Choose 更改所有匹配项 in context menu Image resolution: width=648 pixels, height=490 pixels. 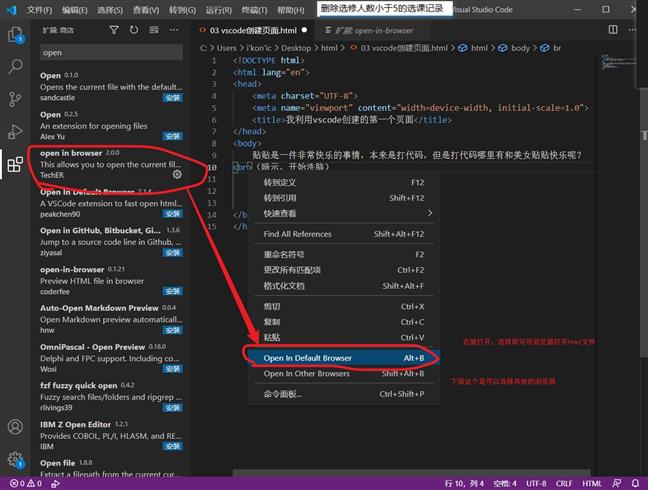344,270
